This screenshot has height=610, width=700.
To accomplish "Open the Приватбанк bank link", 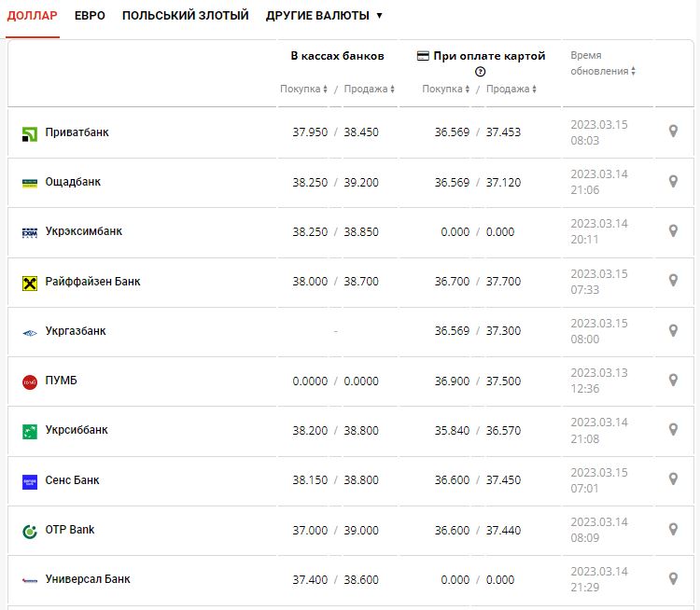I will (77, 132).
